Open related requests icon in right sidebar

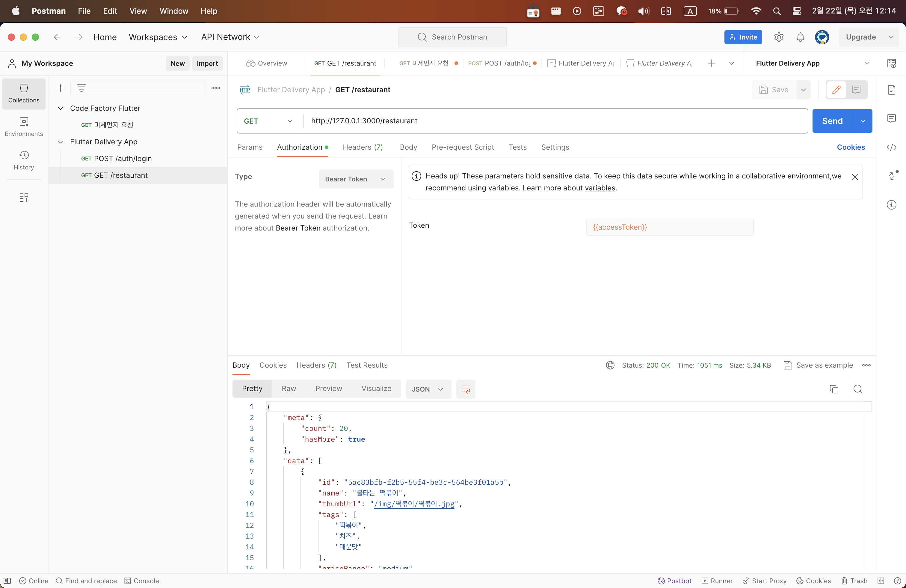pos(892,175)
